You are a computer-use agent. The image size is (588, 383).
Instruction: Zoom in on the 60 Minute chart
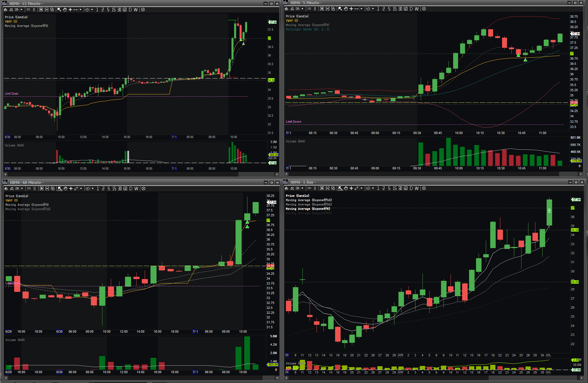[x=42, y=188]
